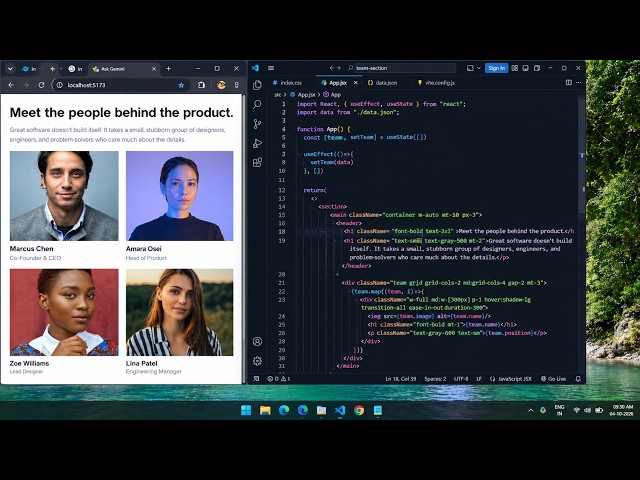Toggle the secondary sidebar layout icon
This screenshot has width=640, height=480.
[x=537, y=68]
